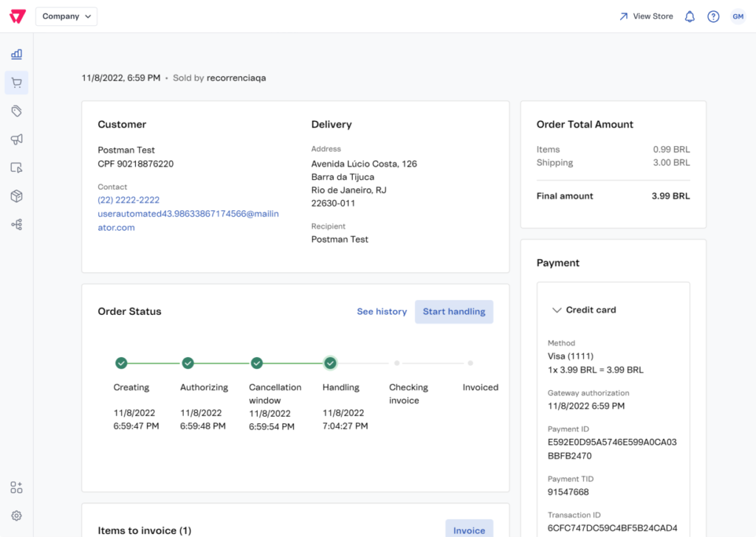The image size is (756, 537).
Task: Click the order date 11/8/2022, 6:59 PM
Action: click(121, 78)
